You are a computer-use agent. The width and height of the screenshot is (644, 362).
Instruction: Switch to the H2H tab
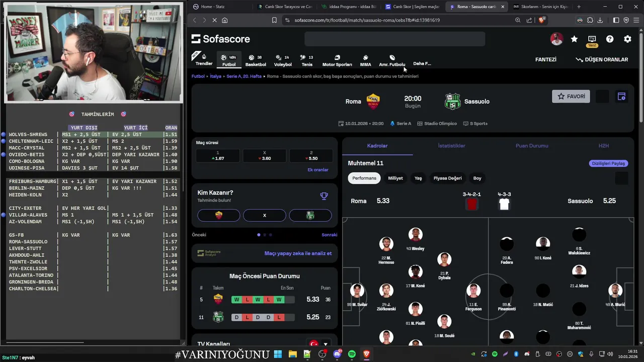coord(604,146)
